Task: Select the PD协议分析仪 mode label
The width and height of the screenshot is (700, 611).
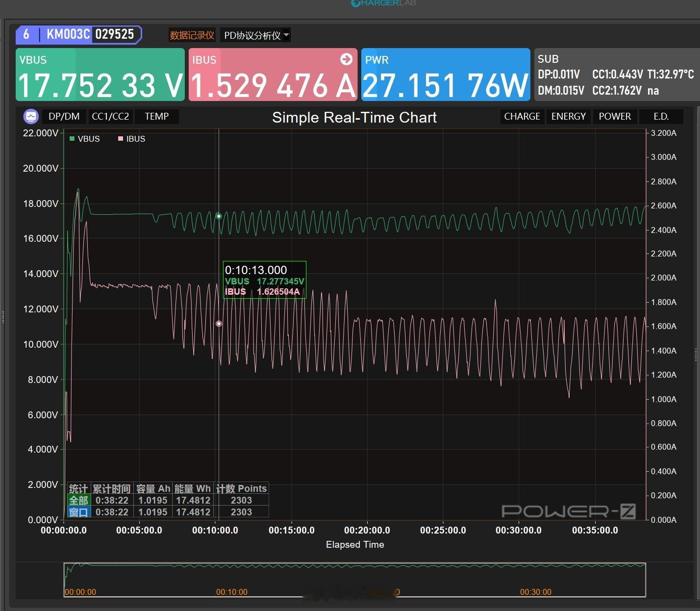Action: pos(252,35)
